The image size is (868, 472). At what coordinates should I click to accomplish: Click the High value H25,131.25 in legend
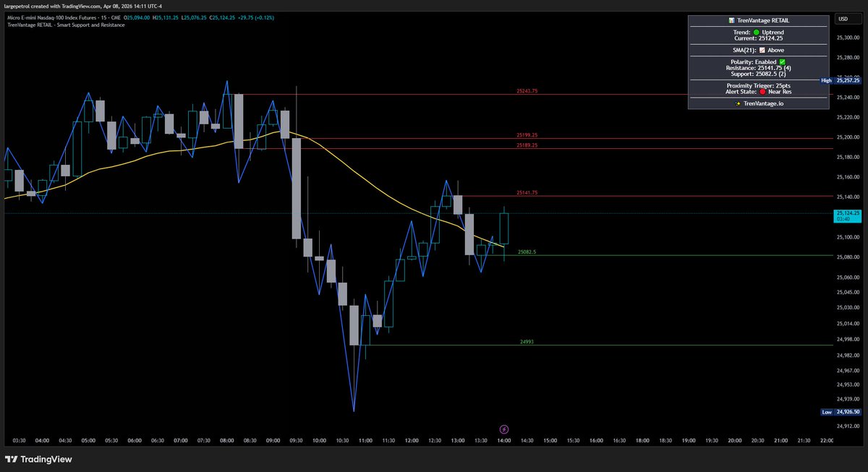(166, 17)
